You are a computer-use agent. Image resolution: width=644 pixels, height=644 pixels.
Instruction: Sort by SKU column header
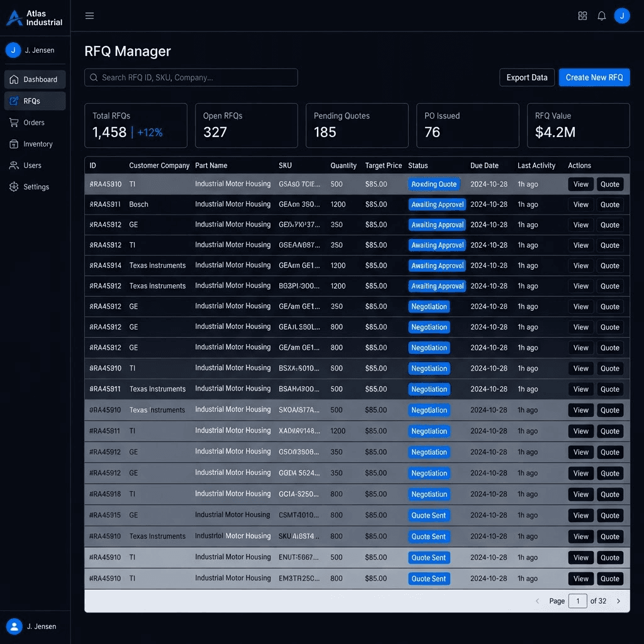(x=285, y=165)
